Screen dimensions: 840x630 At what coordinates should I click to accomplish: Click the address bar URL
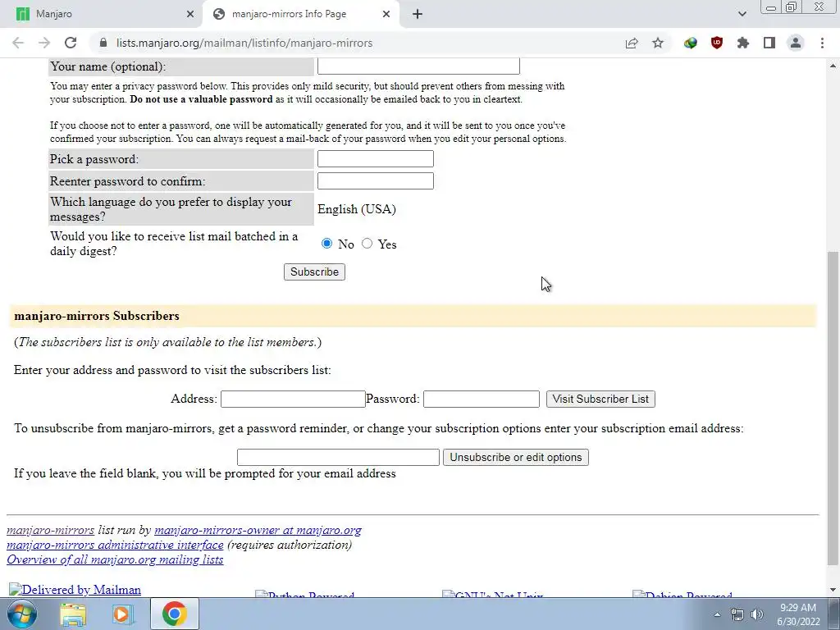[244, 43]
